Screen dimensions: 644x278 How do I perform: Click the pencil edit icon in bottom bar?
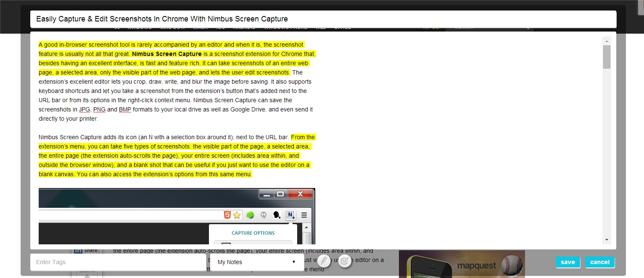[323, 261]
